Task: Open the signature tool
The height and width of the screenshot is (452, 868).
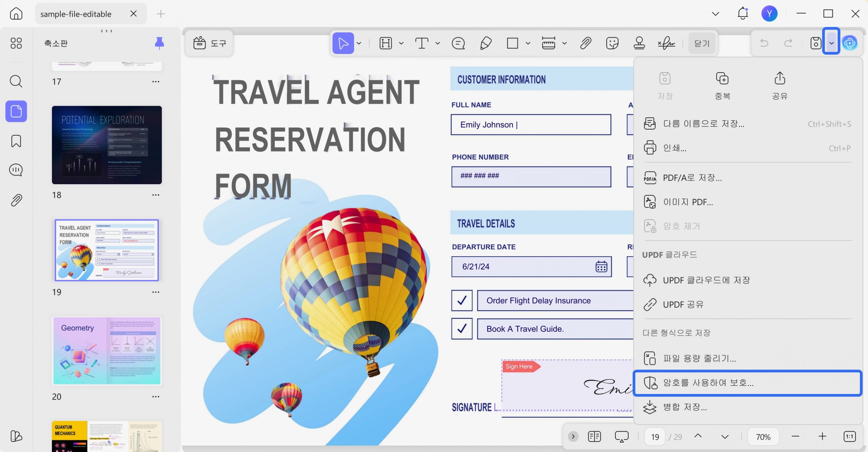Action: coord(666,43)
